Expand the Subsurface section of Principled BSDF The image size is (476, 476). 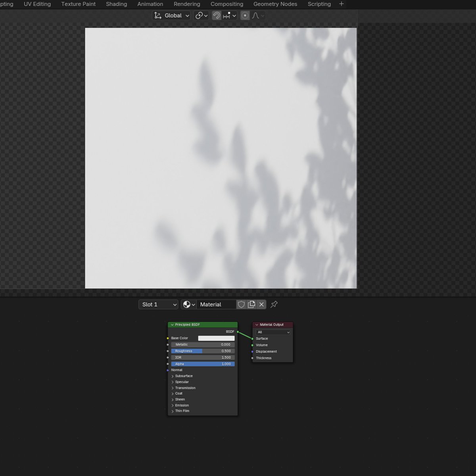pyautogui.click(x=183, y=376)
